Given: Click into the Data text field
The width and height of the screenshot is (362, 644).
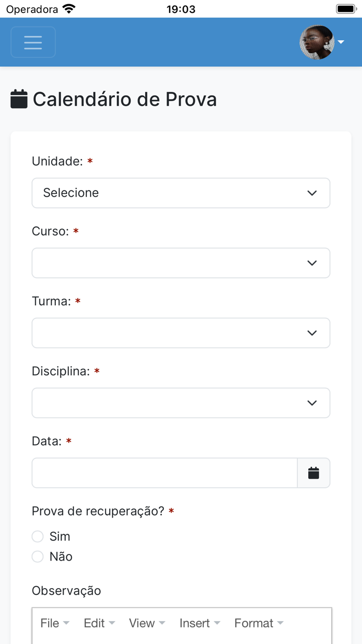Looking at the screenshot, I should click(164, 473).
